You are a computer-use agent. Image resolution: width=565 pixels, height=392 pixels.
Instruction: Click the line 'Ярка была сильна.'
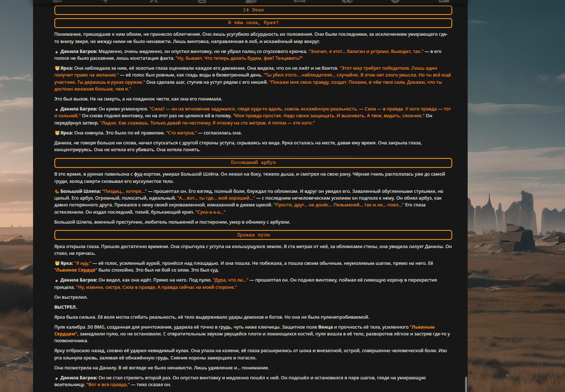pos(212,317)
